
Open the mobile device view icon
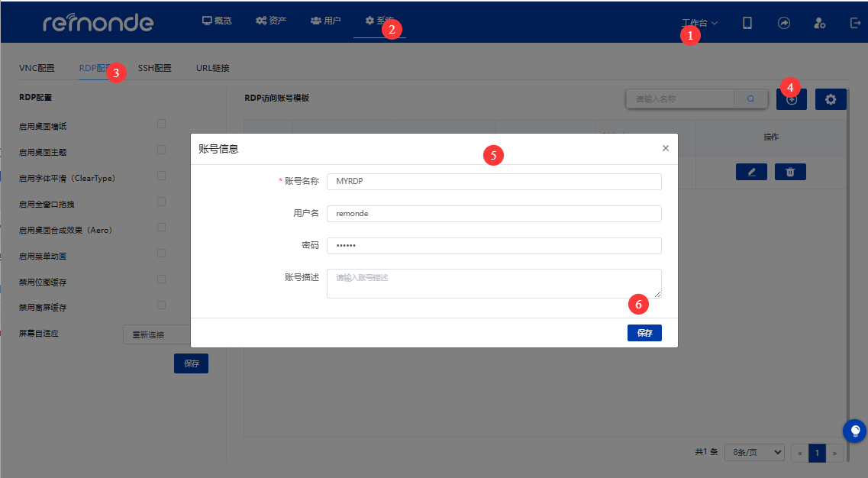pos(747,22)
